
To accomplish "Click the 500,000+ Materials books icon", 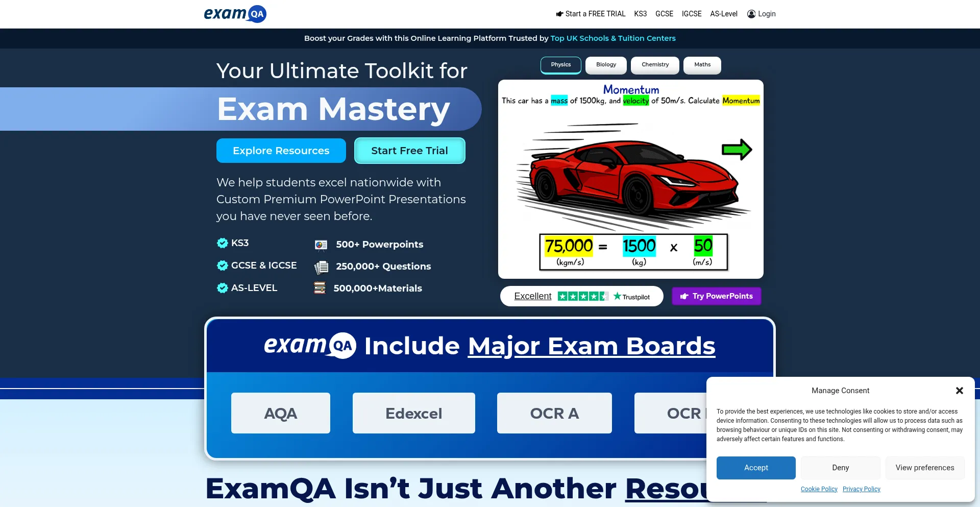I will click(x=320, y=288).
